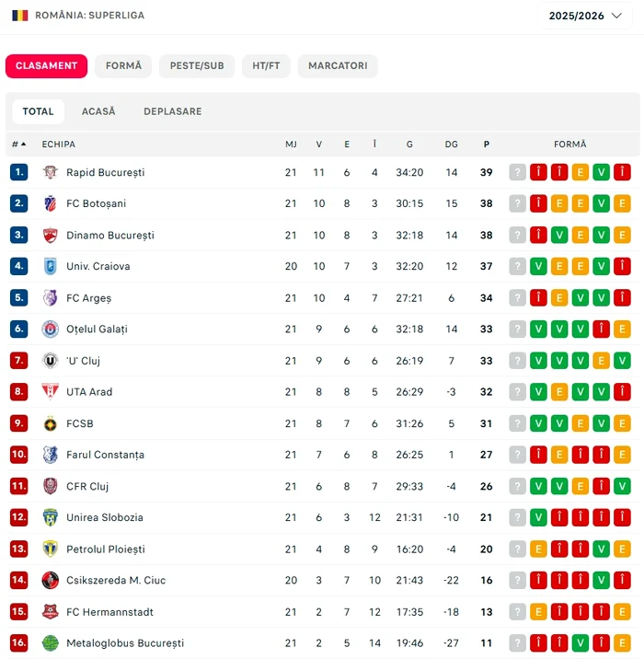Open the Oțelul Galați team link
Image resolution: width=644 pixels, height=659 pixels.
(97, 329)
